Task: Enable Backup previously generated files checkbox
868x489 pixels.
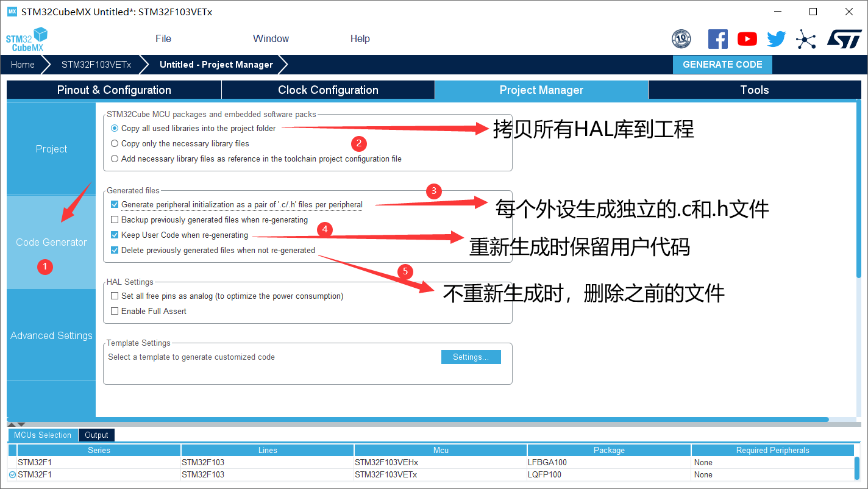Action: 115,220
